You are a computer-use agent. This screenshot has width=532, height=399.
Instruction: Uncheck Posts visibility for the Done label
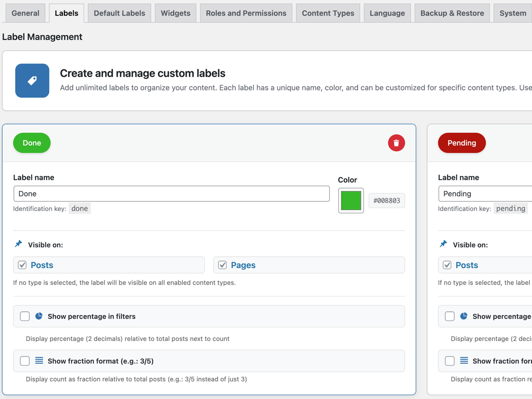(22, 265)
